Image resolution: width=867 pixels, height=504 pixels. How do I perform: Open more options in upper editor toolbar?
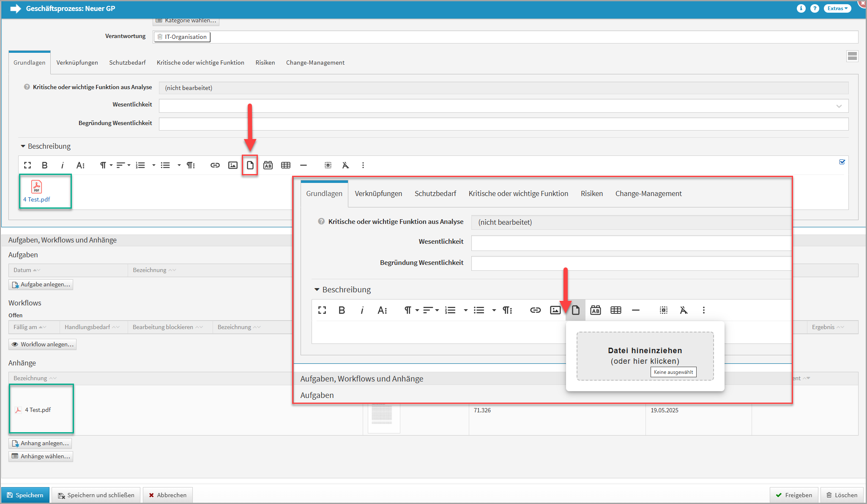(x=363, y=165)
